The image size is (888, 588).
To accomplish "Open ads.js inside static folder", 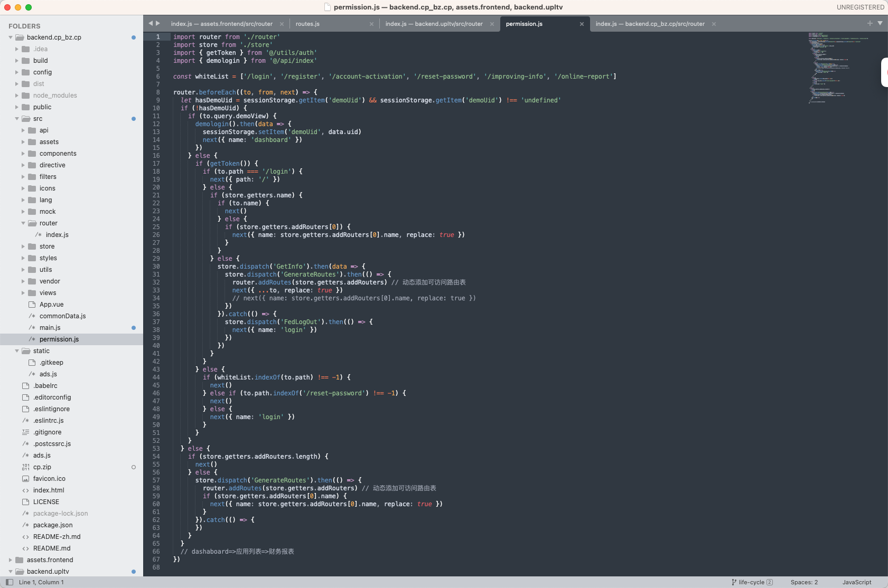I will 48,374.
